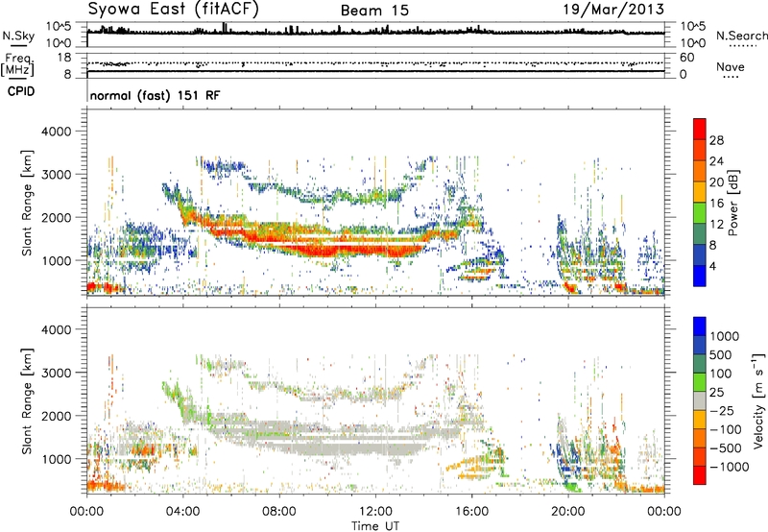Click the "18" frequency tick label

tap(63, 58)
